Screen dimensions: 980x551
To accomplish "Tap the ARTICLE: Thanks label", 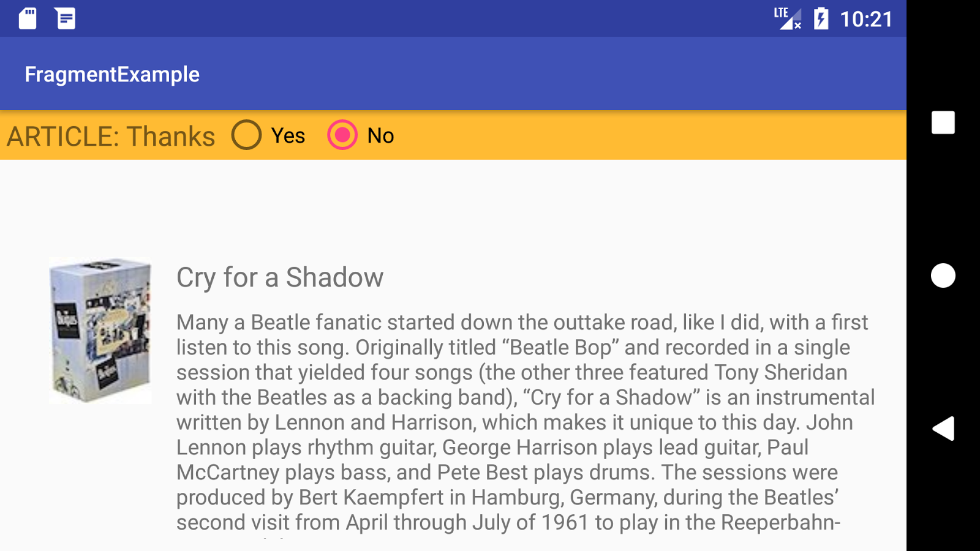I will pyautogui.click(x=111, y=136).
